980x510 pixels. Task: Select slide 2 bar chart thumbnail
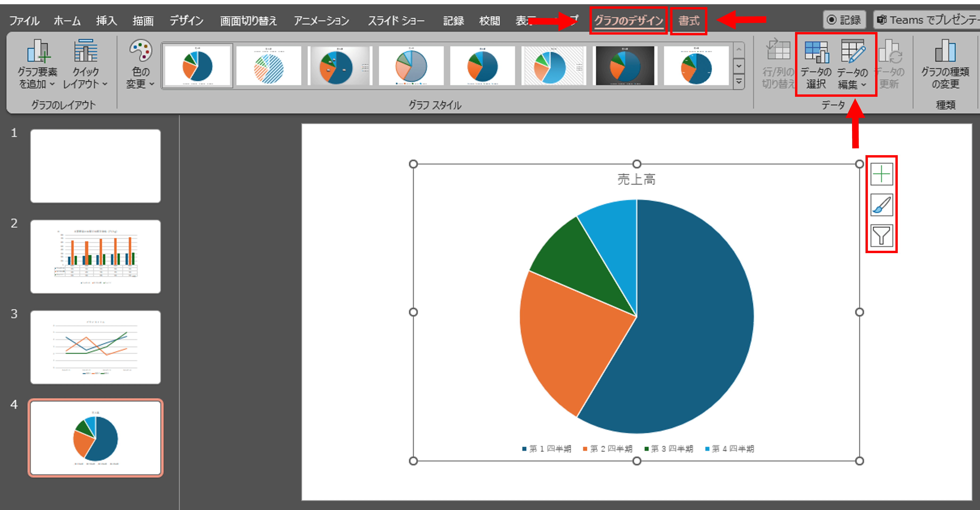click(x=95, y=256)
